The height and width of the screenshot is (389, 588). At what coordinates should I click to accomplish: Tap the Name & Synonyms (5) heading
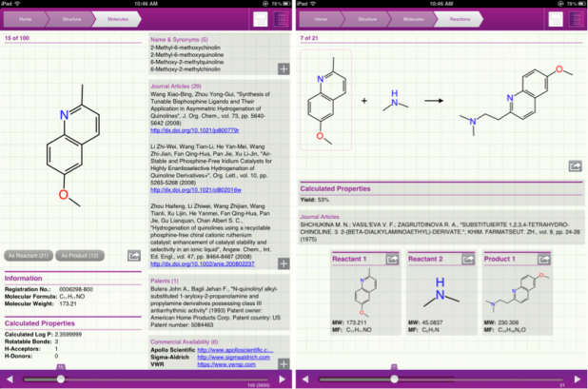[179, 39]
